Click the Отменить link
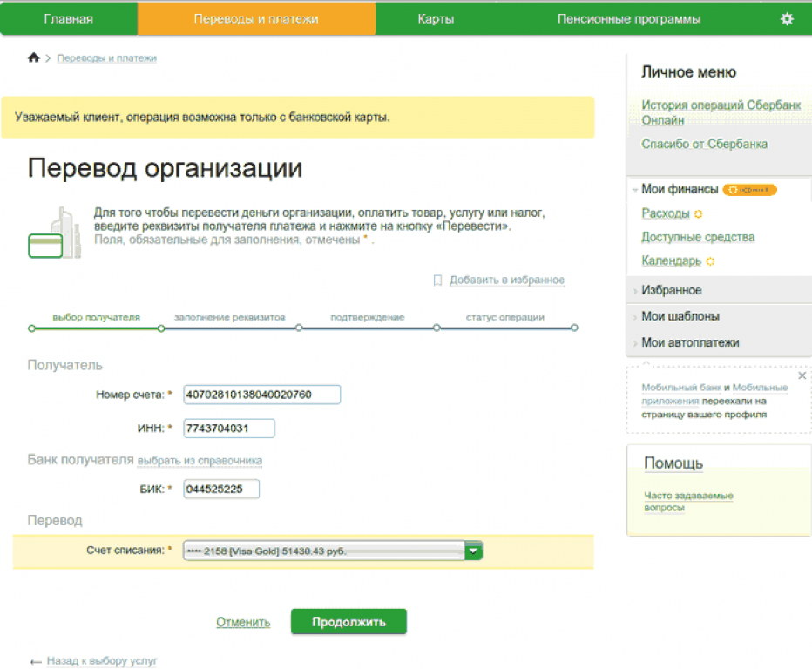 pyautogui.click(x=243, y=622)
